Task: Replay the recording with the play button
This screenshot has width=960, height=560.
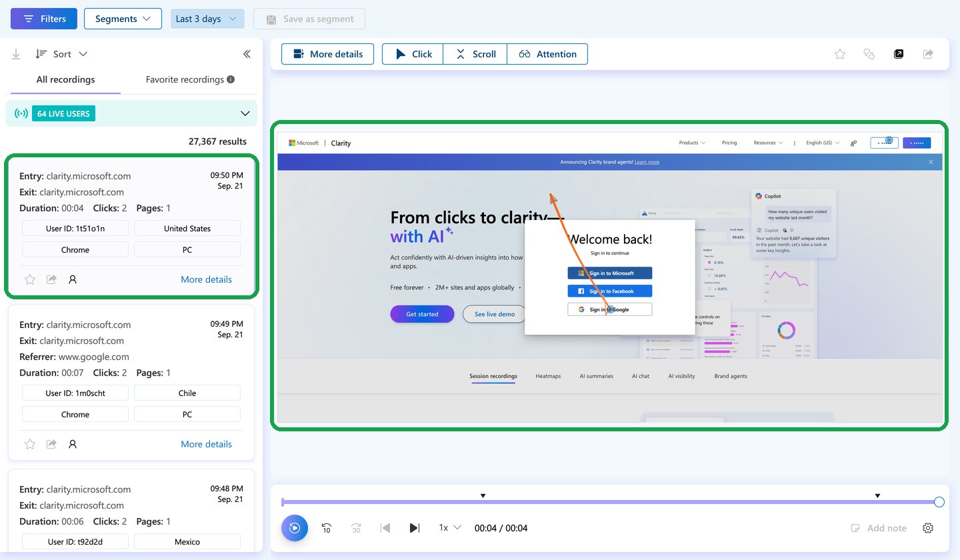Action: tap(295, 528)
